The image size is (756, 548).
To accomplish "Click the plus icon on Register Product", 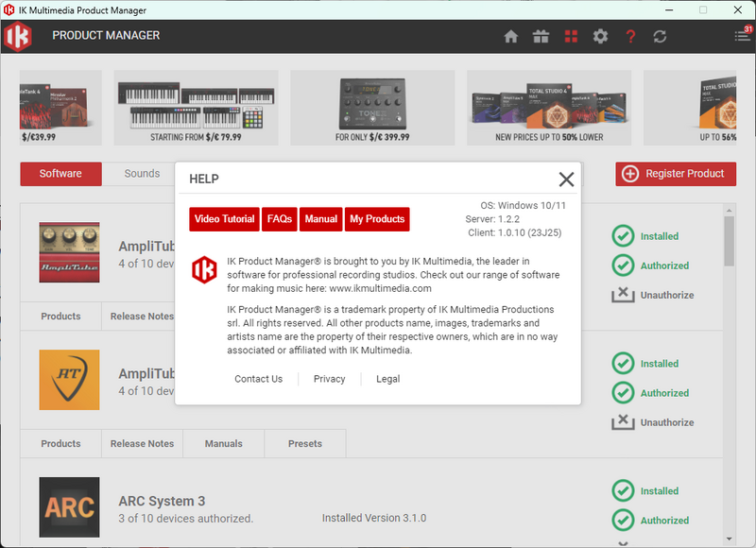I will [x=630, y=174].
